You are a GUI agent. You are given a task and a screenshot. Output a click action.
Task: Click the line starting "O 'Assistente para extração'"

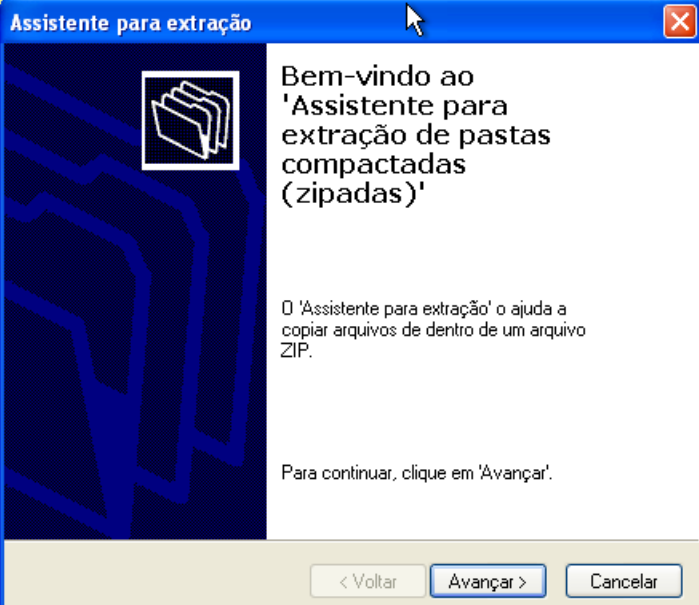[424, 309]
